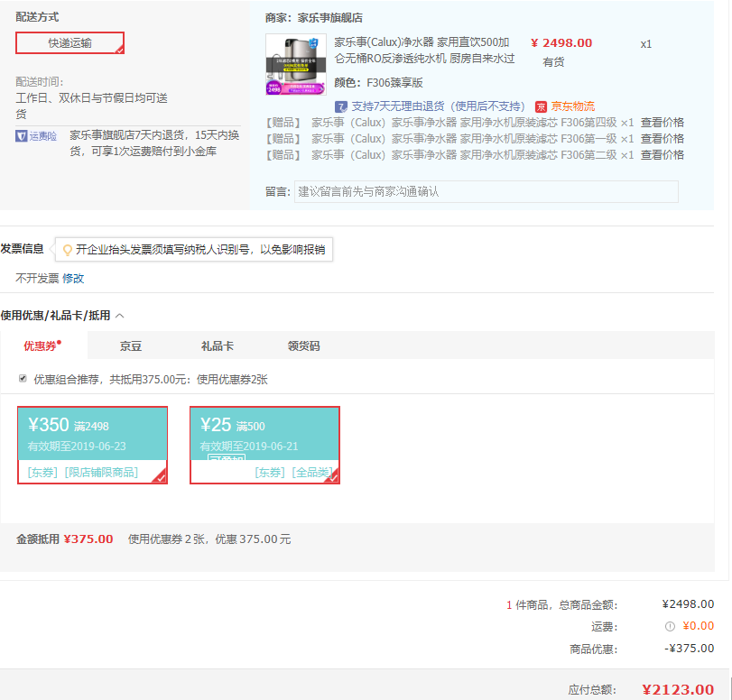Switch to the 领货码 tab
732x700 pixels.
(x=303, y=346)
